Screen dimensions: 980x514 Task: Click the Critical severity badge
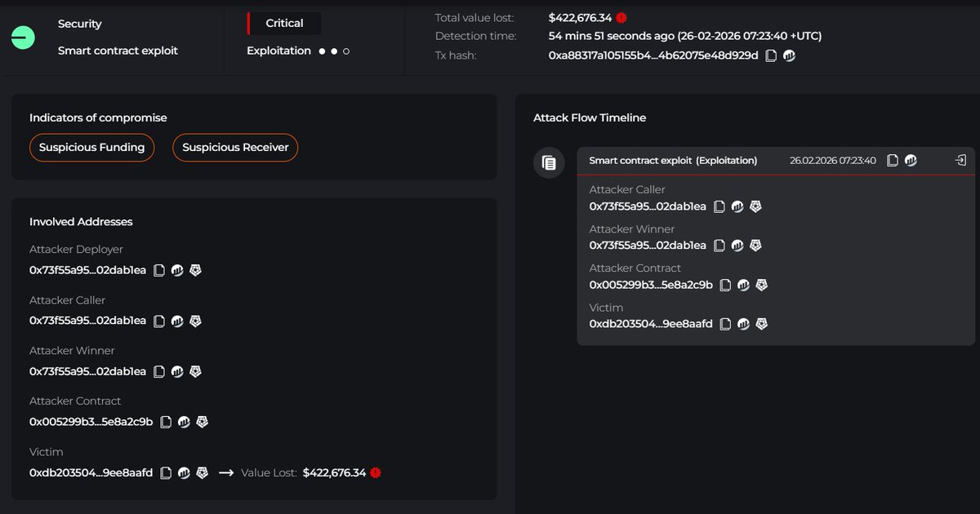(284, 24)
